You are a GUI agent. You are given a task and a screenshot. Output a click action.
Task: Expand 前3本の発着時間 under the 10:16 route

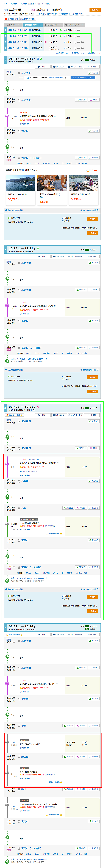(x=14, y=370)
